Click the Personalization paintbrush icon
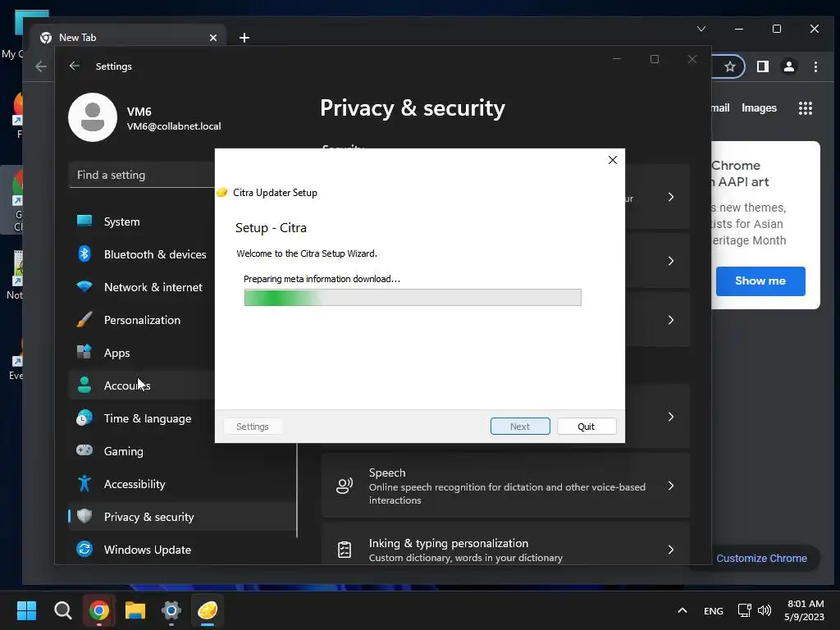 [x=84, y=319]
